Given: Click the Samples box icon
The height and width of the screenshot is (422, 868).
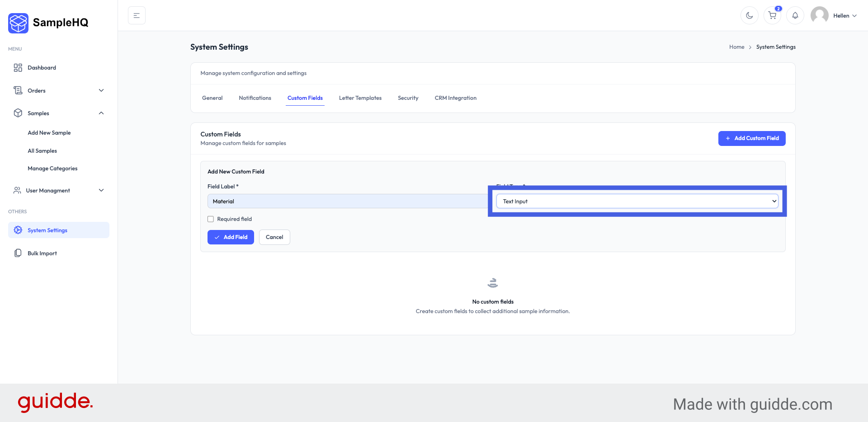Looking at the screenshot, I should click(18, 113).
